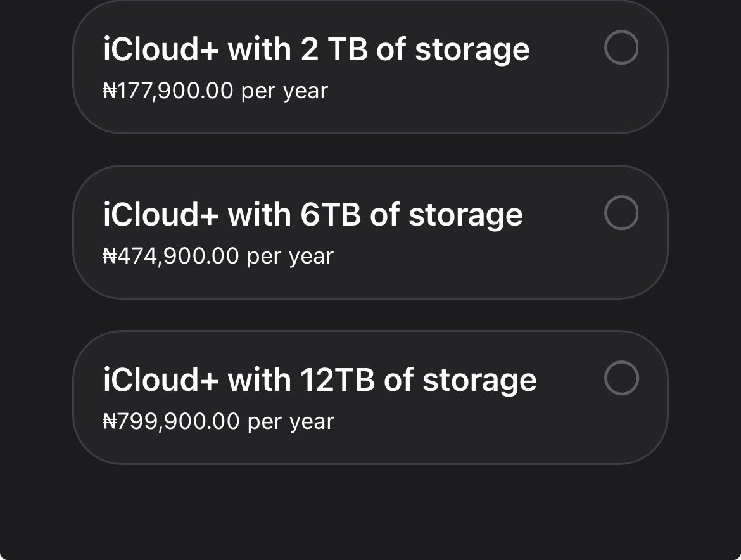Screen dimensions: 741x560
Task: Click the "iCloud+ with 2 TB of storage" title
Action: click(x=316, y=50)
